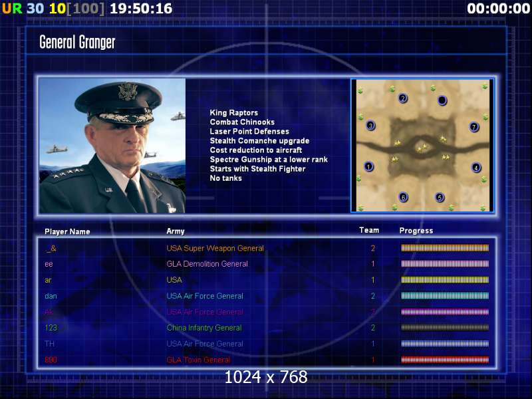The image size is (532, 399).
Task: Click the Stealth Comanche upgrade line
Action: pyautogui.click(x=259, y=141)
